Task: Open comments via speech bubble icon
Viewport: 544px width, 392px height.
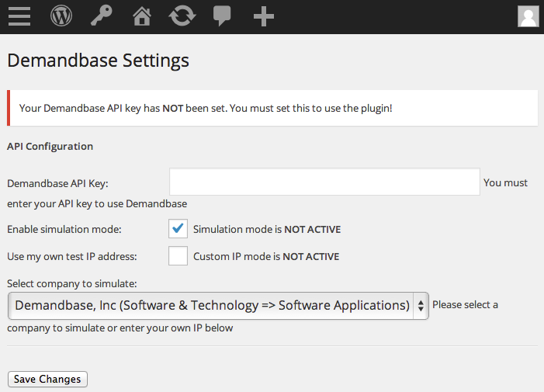Action: 222,16
